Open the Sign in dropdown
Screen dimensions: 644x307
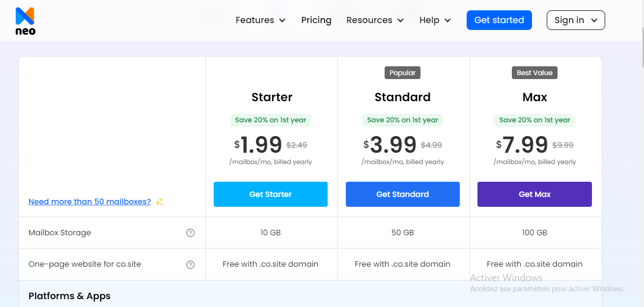[x=576, y=20]
